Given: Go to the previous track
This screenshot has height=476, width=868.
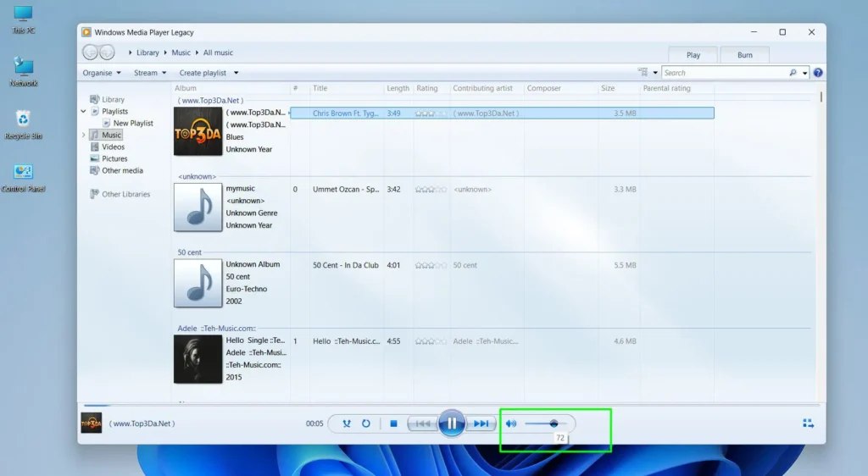Looking at the screenshot, I should [422, 424].
